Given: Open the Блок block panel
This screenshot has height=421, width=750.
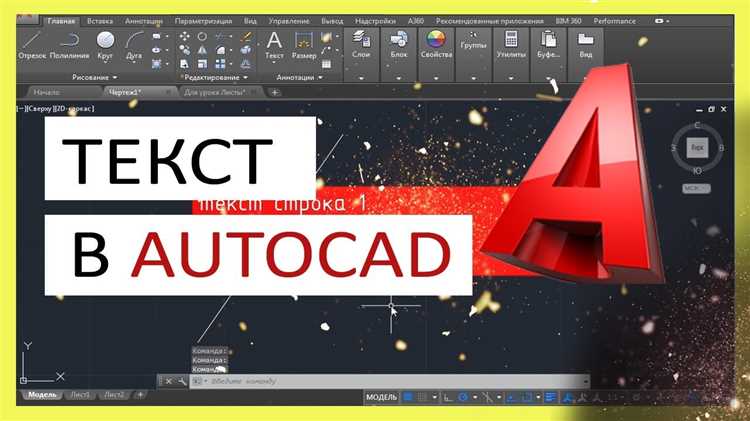Looking at the screenshot, I should [x=398, y=45].
